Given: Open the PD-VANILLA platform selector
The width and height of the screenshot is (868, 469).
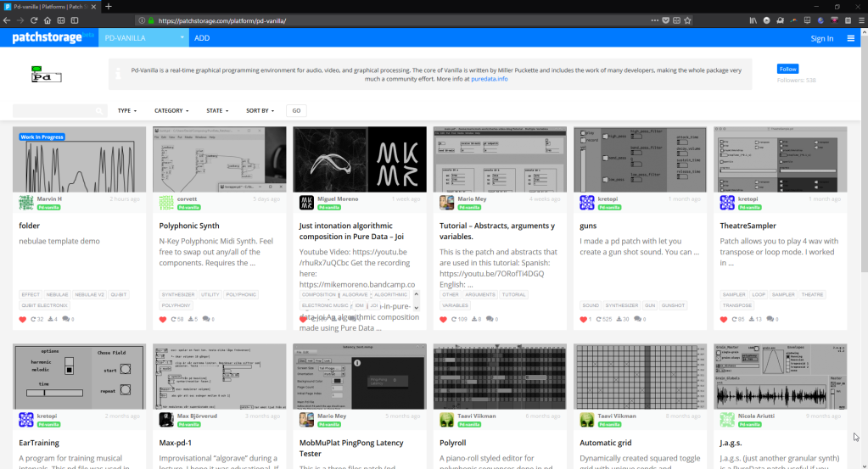Looking at the screenshot, I should tap(143, 38).
